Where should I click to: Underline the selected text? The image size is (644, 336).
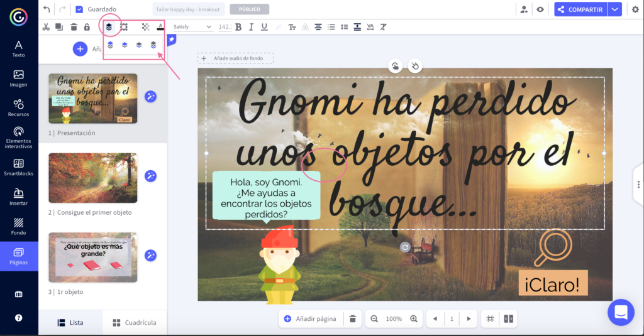[264, 27]
